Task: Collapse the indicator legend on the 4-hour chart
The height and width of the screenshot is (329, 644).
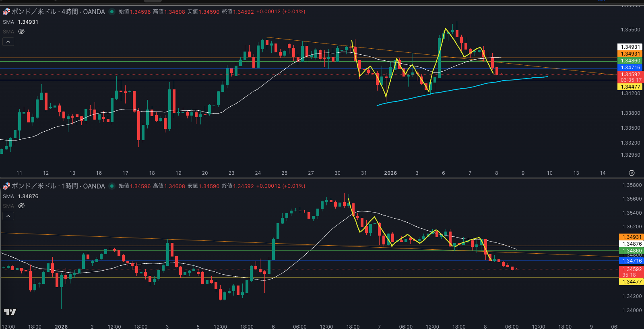Action: (x=8, y=41)
